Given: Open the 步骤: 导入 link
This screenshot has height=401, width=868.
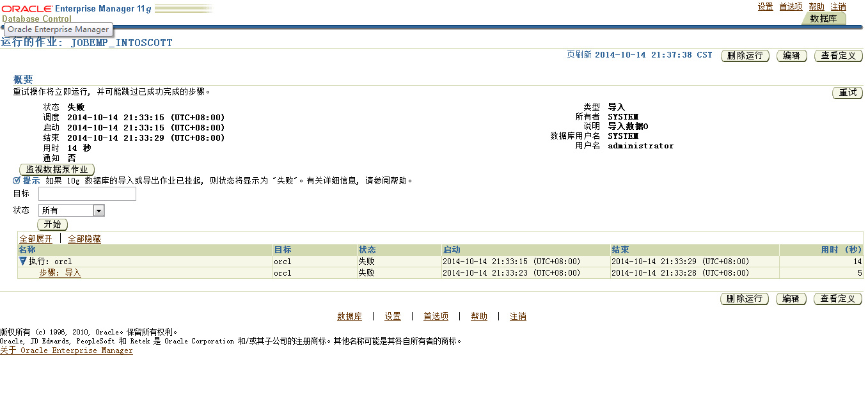Looking at the screenshot, I should 60,272.
